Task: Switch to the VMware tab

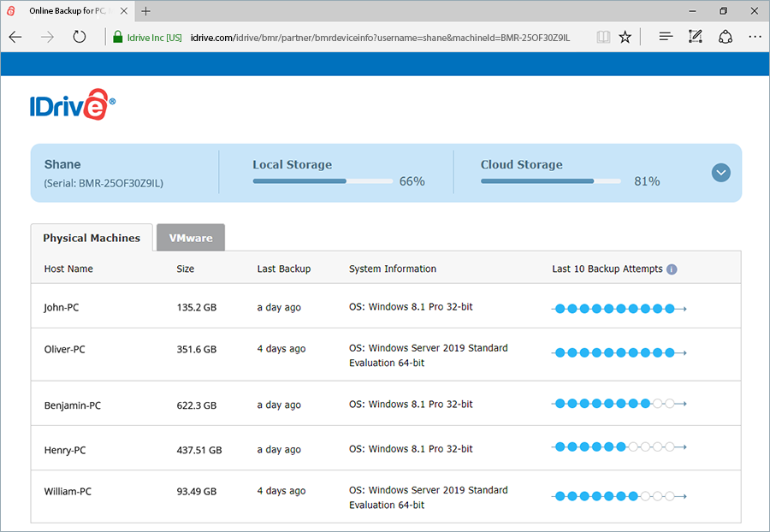Action: 190,238
